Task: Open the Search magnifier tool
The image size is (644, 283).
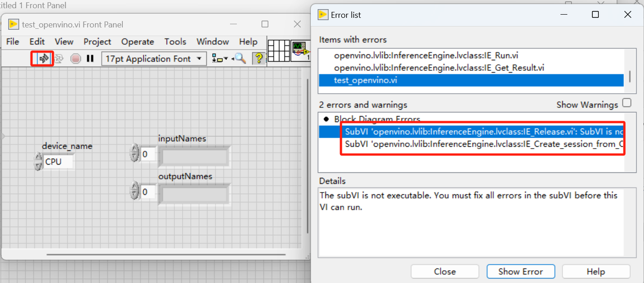Action: click(240, 59)
